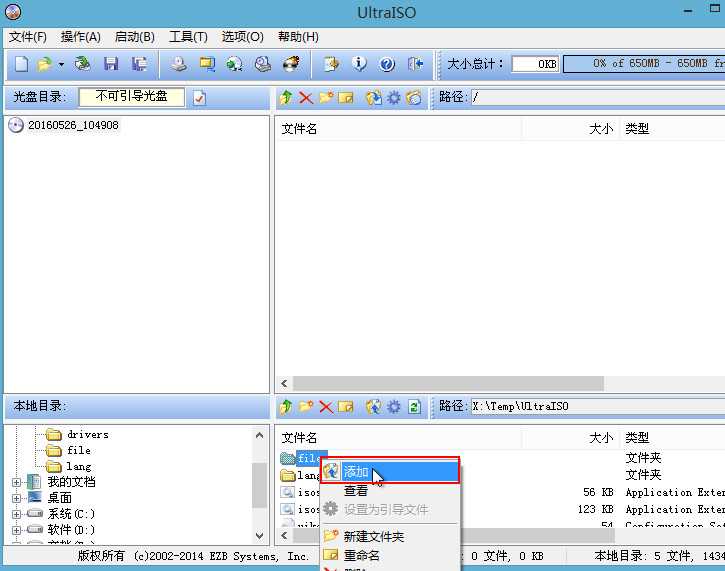725x571 pixels.
Task: Toggle the boot info checkmark icon
Action: click(199, 98)
